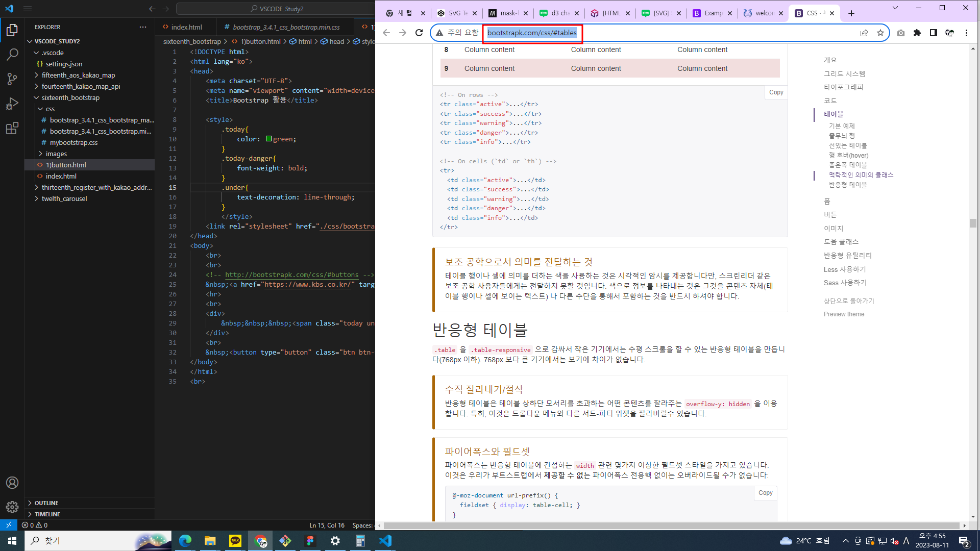
Task: Expand the images folder
Action: click(x=56, y=154)
